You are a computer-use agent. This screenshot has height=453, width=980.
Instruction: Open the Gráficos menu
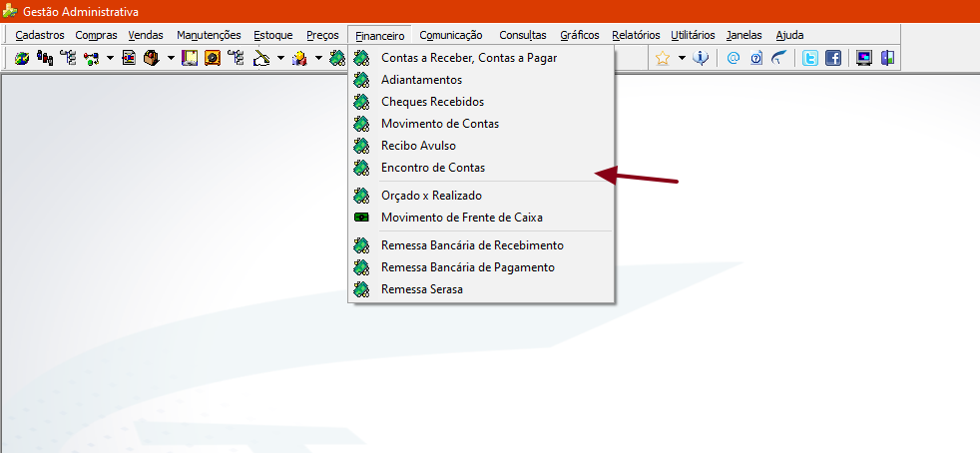tap(580, 35)
